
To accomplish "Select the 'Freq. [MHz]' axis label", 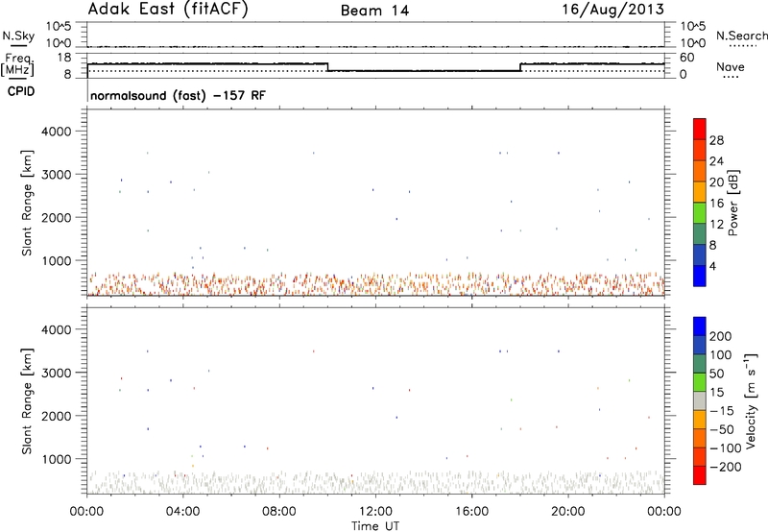I will [17, 64].
